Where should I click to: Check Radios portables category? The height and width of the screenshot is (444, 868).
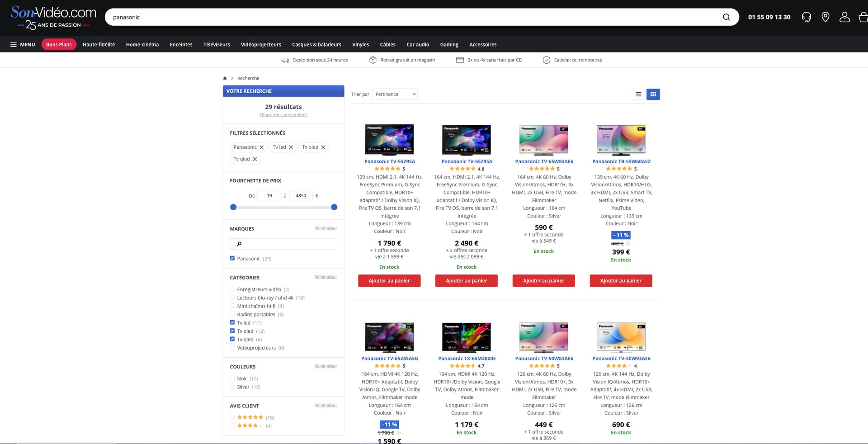pos(232,314)
